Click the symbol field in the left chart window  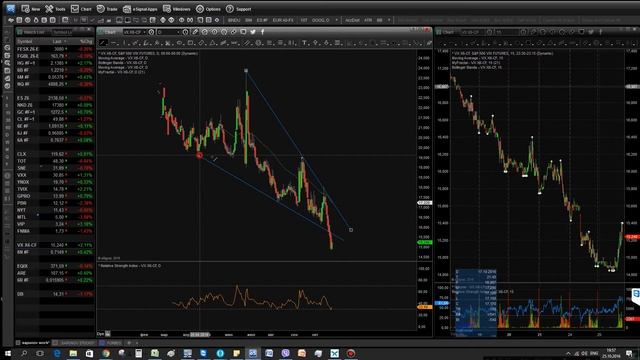pos(132,32)
